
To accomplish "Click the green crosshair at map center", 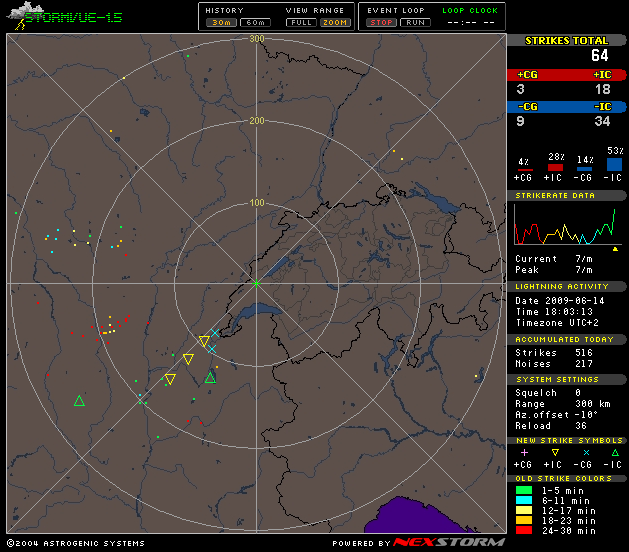I will point(256,284).
